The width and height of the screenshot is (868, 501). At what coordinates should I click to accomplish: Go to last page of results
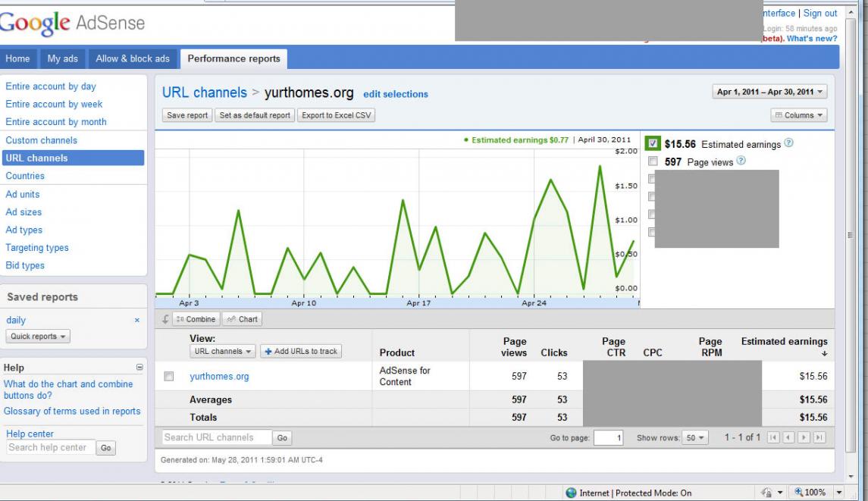click(x=818, y=438)
